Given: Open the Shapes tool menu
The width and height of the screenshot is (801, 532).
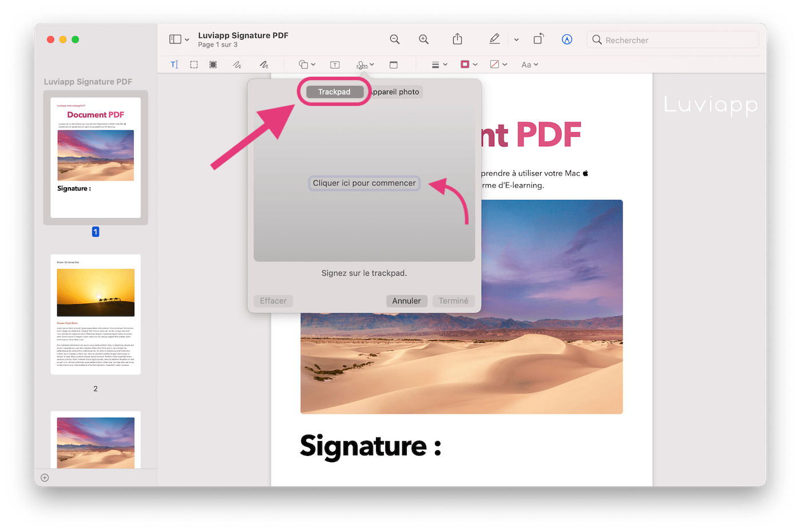Looking at the screenshot, I should (307, 65).
